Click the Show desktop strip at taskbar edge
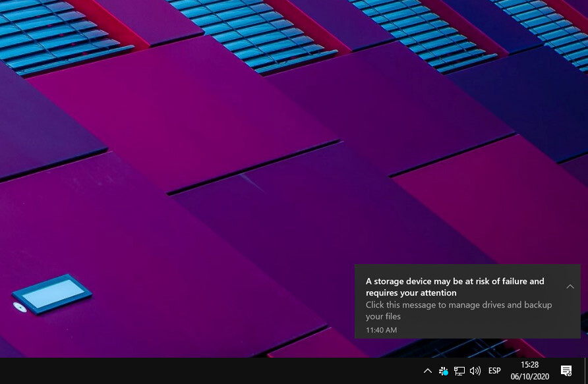Viewport: 588px width, 384px height. (586, 371)
